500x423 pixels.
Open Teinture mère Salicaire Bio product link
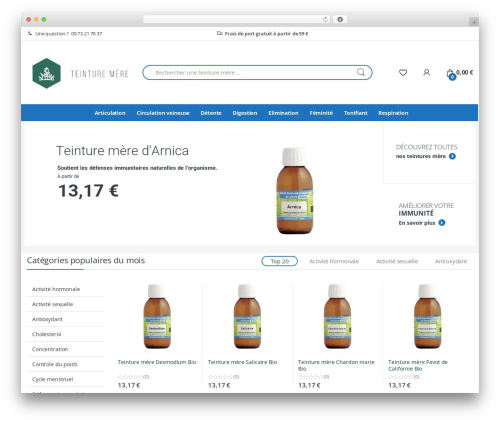click(x=242, y=362)
